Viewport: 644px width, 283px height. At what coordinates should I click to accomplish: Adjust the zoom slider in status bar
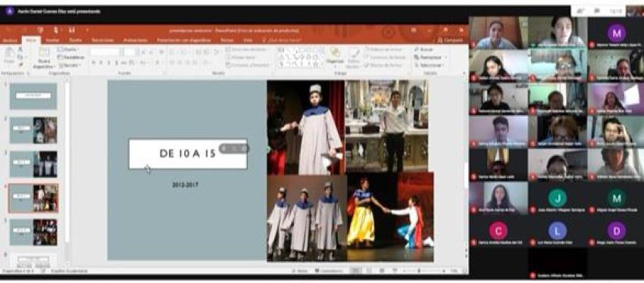(x=419, y=271)
